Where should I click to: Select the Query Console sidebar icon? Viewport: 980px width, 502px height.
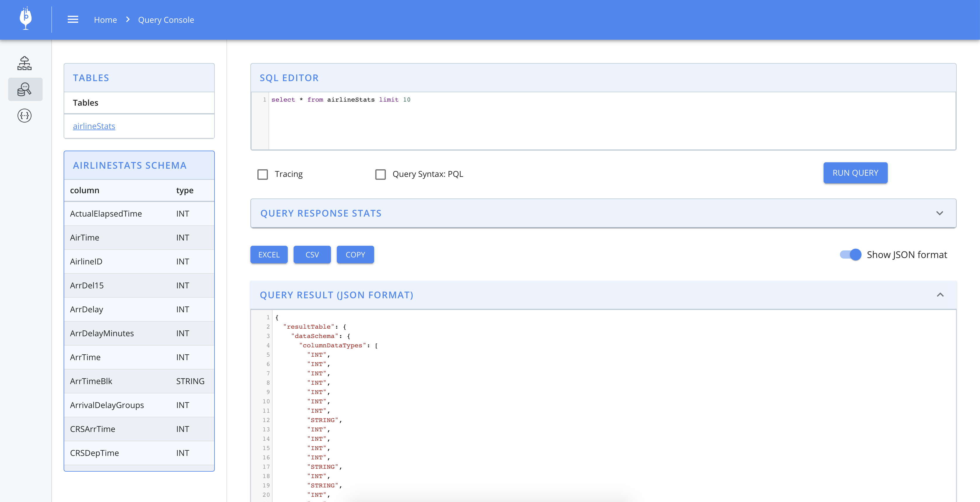click(x=25, y=89)
